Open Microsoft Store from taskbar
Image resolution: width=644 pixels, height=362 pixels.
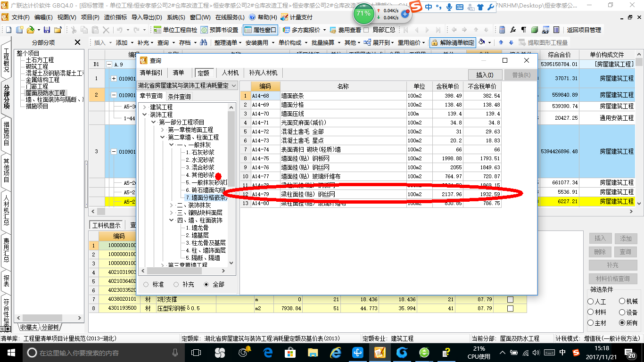290,353
